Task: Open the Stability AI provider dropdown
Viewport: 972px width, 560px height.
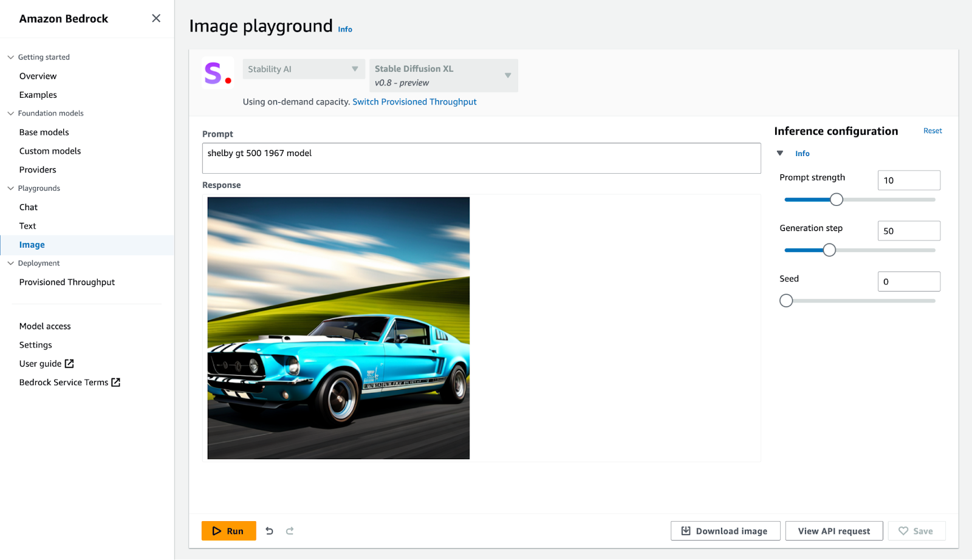Action: (303, 69)
